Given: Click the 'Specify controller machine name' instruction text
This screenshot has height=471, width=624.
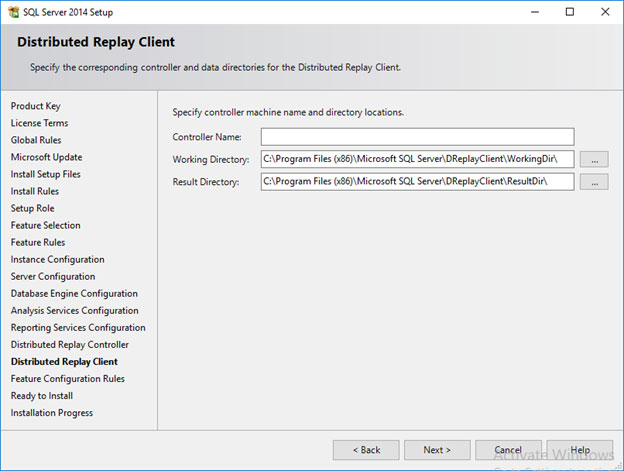Looking at the screenshot, I should pyautogui.click(x=288, y=113).
